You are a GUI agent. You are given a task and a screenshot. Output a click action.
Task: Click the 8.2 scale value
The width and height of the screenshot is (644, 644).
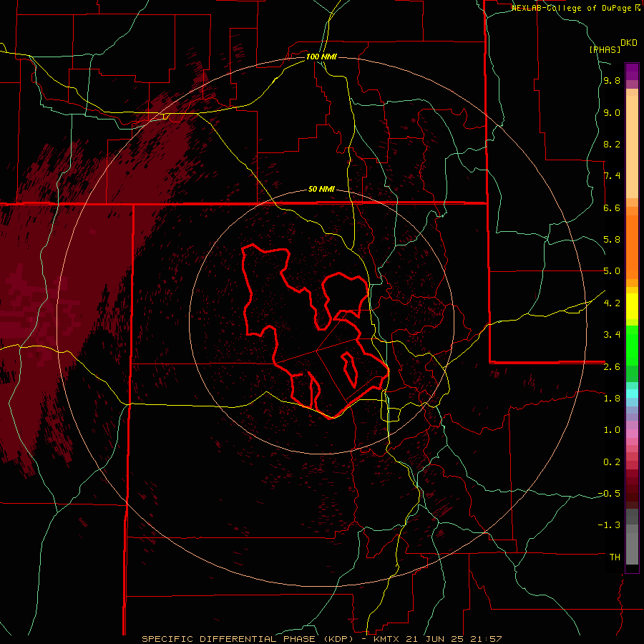[x=612, y=145]
